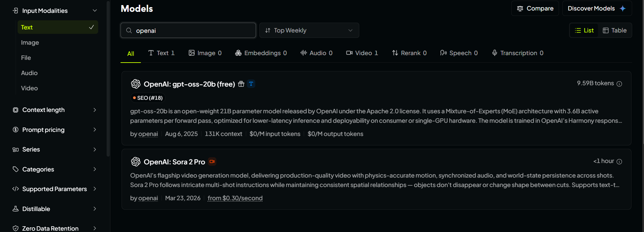644x232 pixels.
Task: Click the OpenAI logo on Sora 2 Pro card
Action: 136,162
